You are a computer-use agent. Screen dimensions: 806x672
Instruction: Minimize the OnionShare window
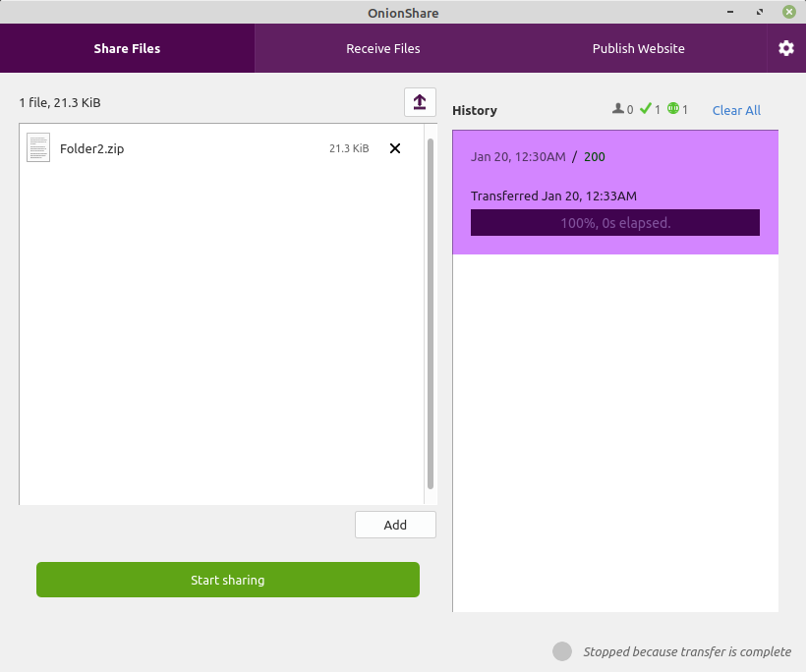point(730,12)
